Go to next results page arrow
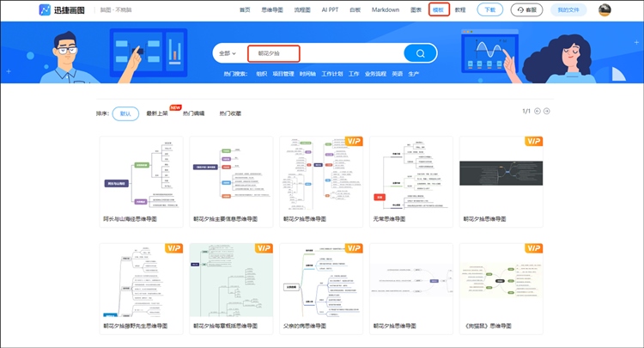This screenshot has width=644, height=348. pos(547,112)
